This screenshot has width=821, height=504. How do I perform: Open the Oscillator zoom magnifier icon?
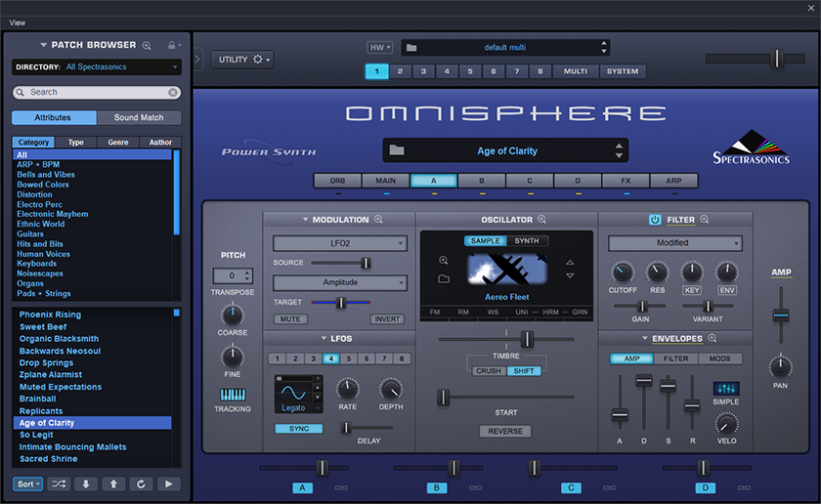pos(541,220)
